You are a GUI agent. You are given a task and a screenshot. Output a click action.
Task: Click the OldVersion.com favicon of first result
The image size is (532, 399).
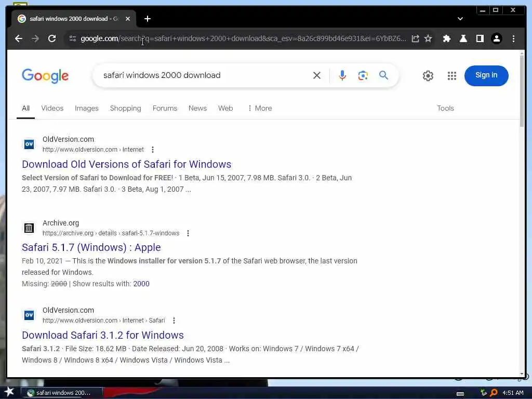click(29, 144)
